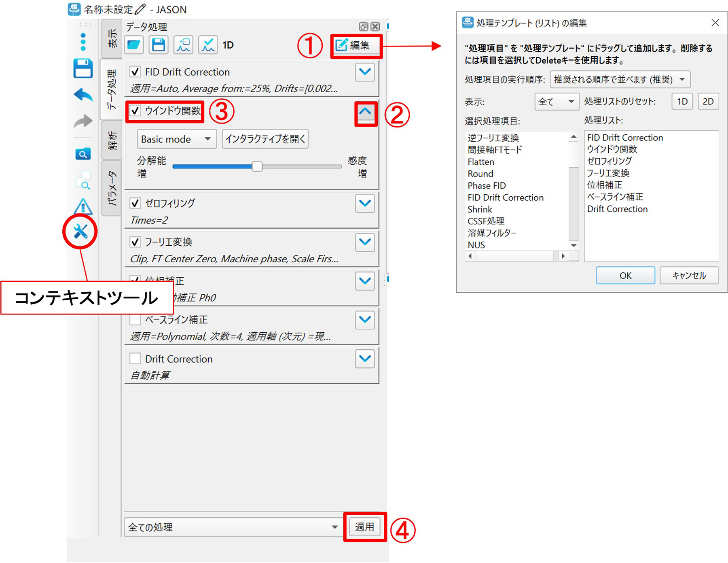Click the spectrum check icon next to 1D
Viewport: 728px width, 563px height.
(x=208, y=45)
